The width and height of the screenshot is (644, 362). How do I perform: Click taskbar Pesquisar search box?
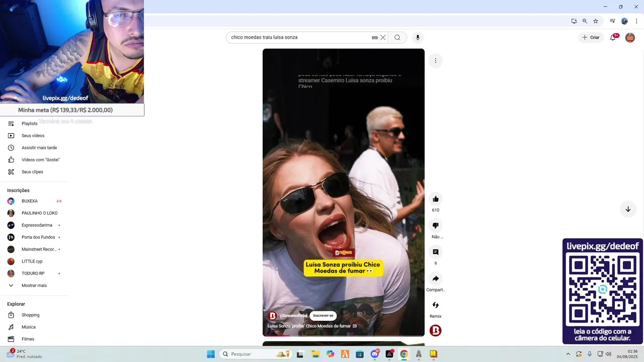point(255,354)
